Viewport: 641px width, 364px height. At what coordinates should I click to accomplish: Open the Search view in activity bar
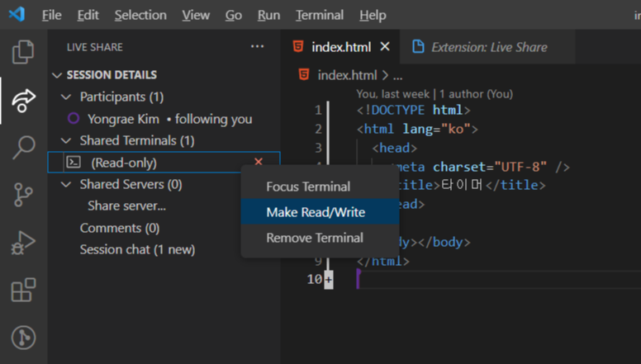pos(23,148)
